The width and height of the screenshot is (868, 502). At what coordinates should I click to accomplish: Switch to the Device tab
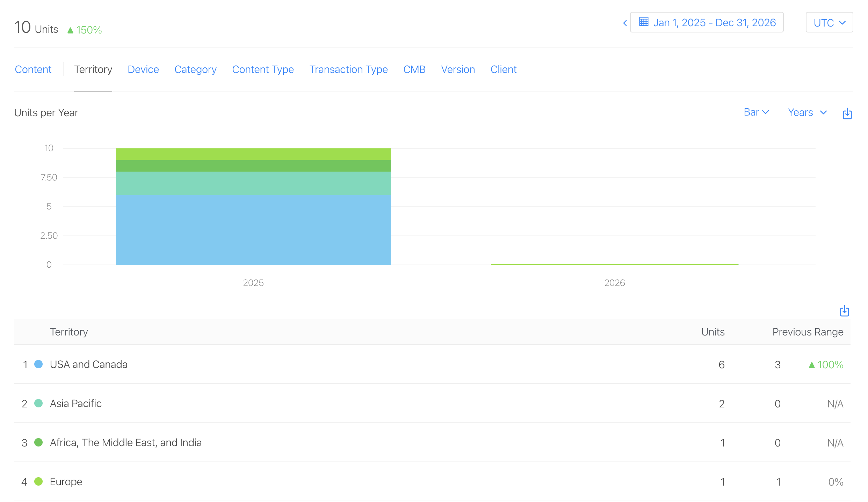pyautogui.click(x=143, y=69)
